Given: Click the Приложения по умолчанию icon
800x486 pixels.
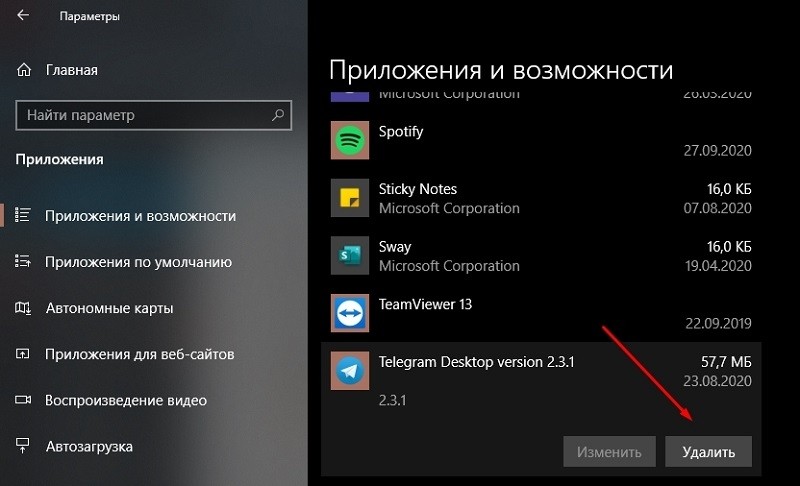Looking at the screenshot, I should tap(22, 262).
